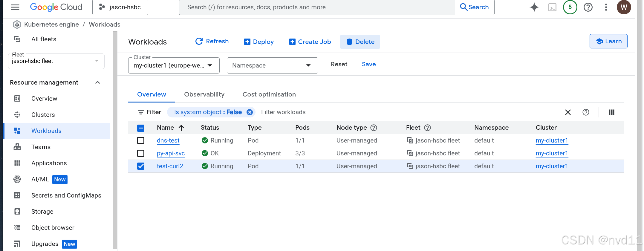The height and width of the screenshot is (251, 644).
Task: Open the py-api-svc workload link
Action: pyautogui.click(x=171, y=153)
